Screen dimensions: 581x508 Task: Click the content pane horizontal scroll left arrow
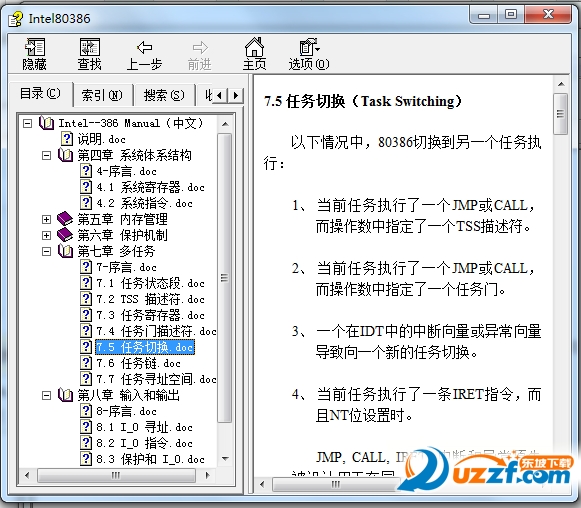(263, 484)
